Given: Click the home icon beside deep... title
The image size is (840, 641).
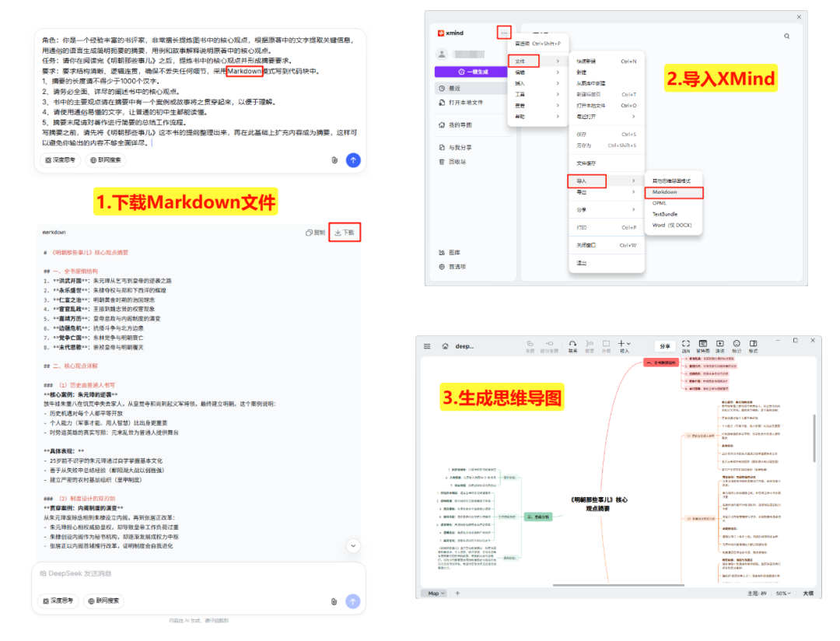Looking at the screenshot, I should point(445,347).
